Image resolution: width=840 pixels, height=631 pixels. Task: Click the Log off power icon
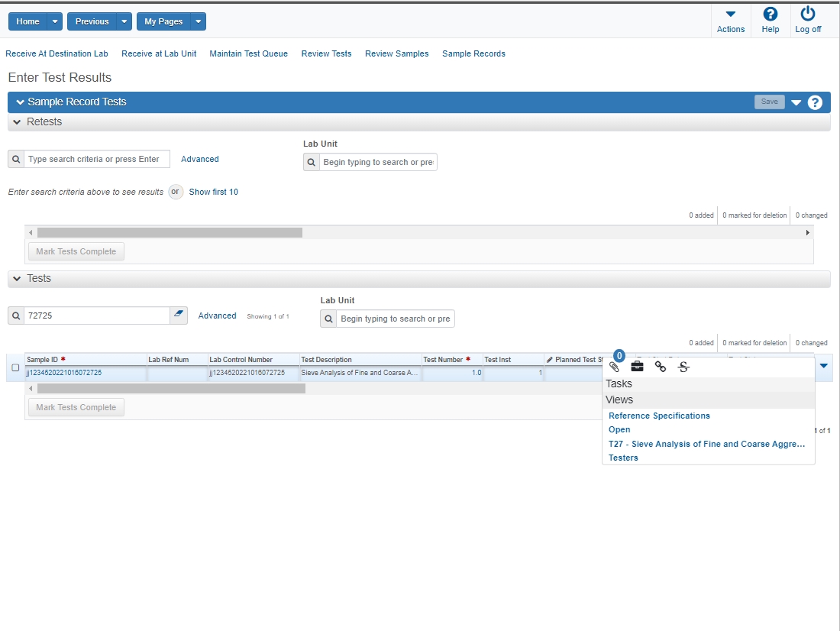[x=808, y=14]
